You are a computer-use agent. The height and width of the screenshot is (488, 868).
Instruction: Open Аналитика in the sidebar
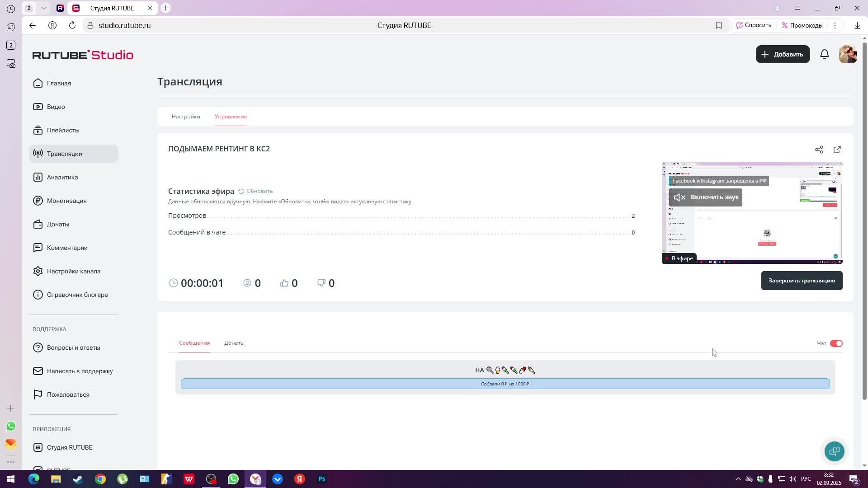[x=62, y=177]
